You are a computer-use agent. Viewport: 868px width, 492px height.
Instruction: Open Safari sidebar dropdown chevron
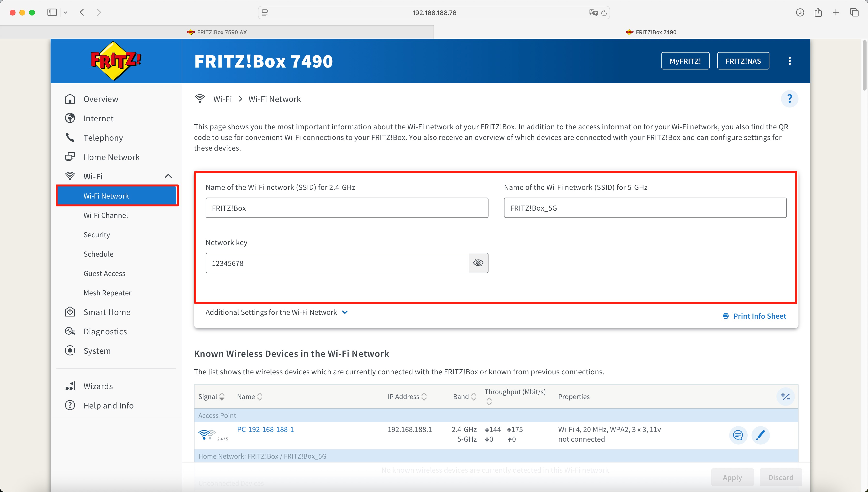[x=65, y=13]
